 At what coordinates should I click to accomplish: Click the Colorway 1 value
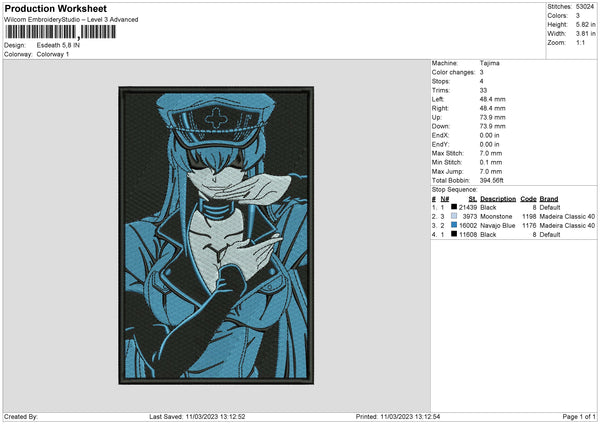[x=53, y=54]
